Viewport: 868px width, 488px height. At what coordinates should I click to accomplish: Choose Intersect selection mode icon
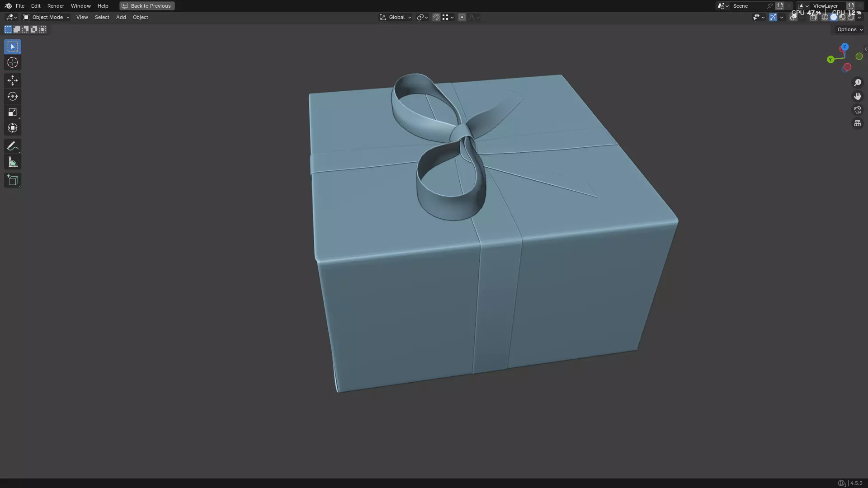42,29
